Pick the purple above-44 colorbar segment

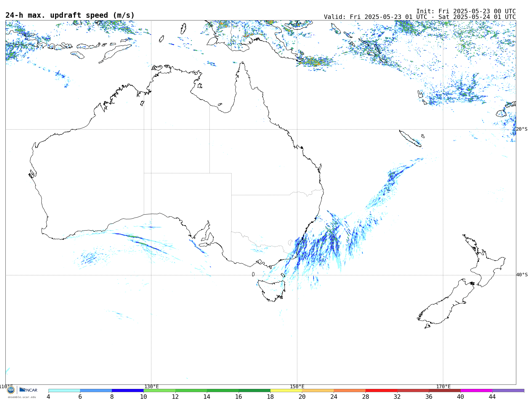pyautogui.click(x=508, y=391)
